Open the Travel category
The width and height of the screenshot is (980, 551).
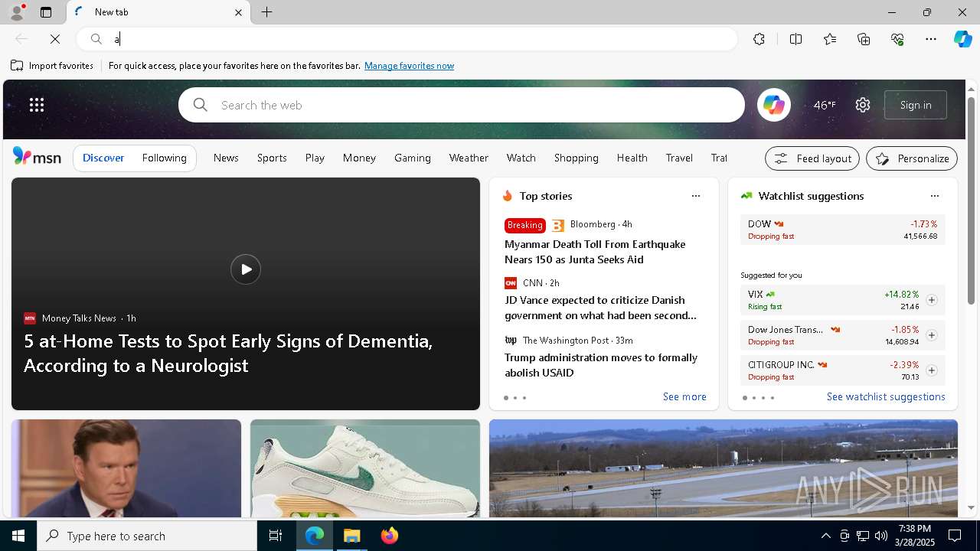[x=679, y=158]
